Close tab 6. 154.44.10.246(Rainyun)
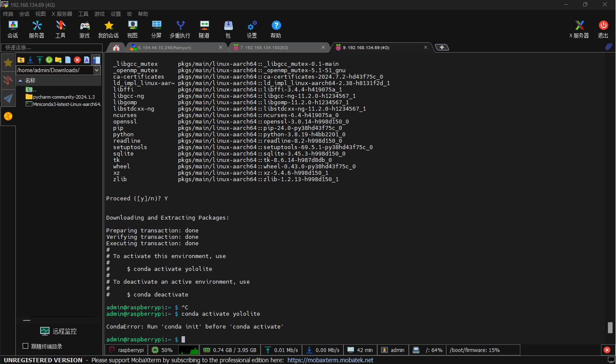 (220, 47)
